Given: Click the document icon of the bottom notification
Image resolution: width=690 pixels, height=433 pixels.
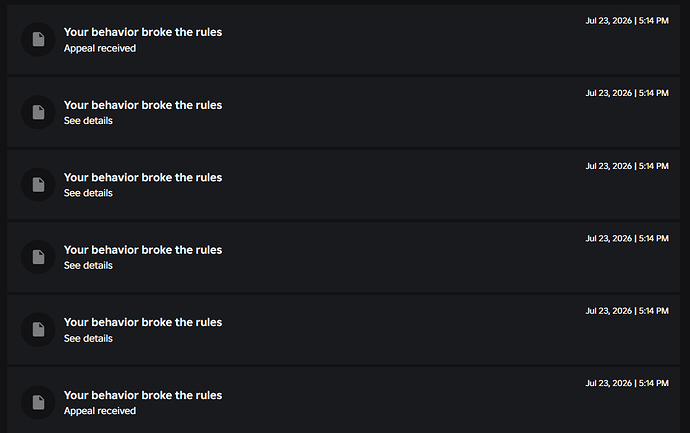Looking at the screenshot, I should pos(38,402).
